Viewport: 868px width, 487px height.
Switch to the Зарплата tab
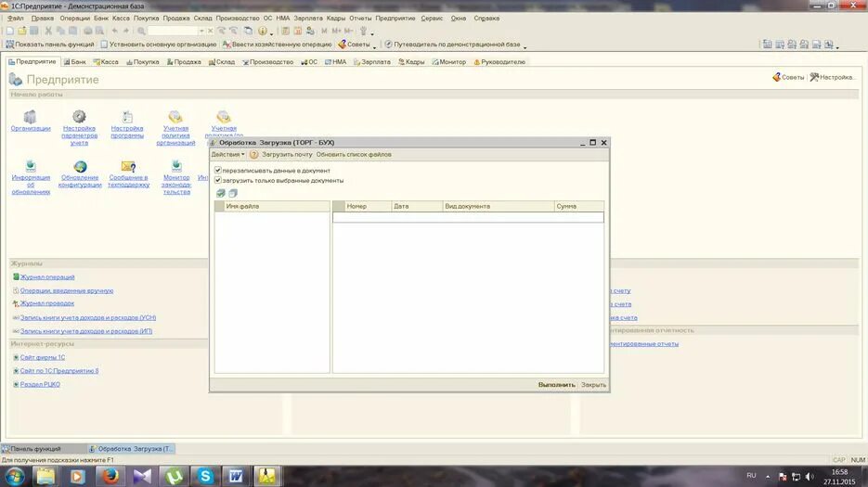click(372, 62)
